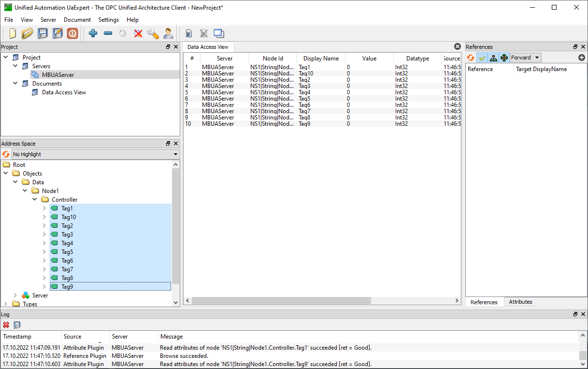This screenshot has width=588, height=369.
Task: Click the red power exit icon
Action: 72,33
